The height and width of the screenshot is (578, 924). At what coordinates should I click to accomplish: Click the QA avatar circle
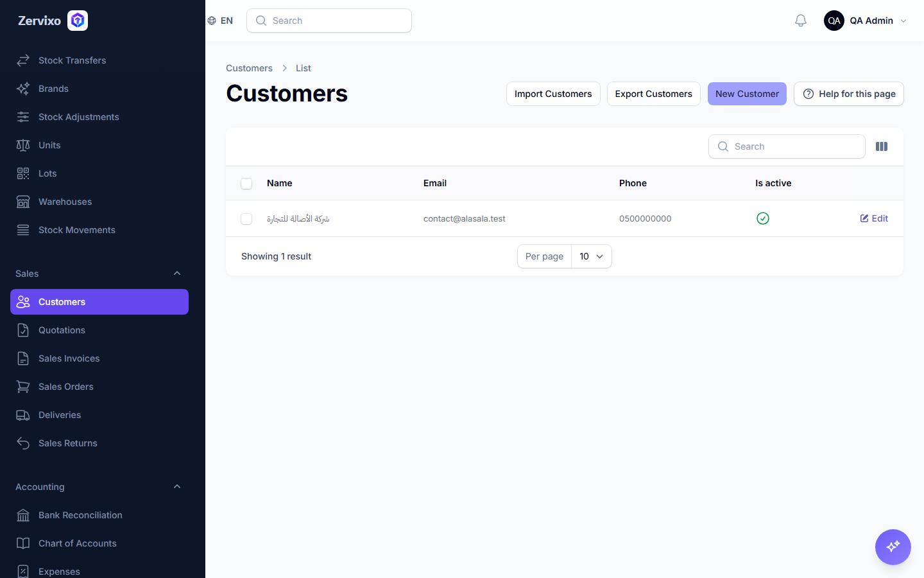coord(834,21)
